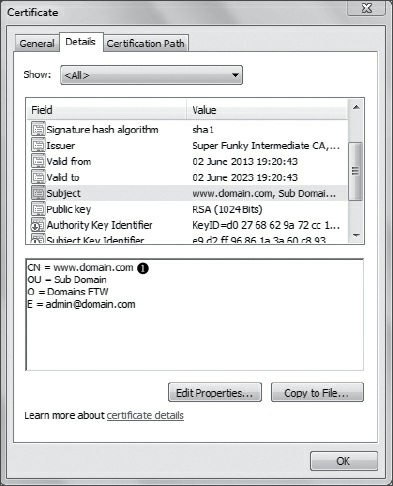393x486 pixels.
Task: Click the Valid from field icon
Action: [38, 161]
